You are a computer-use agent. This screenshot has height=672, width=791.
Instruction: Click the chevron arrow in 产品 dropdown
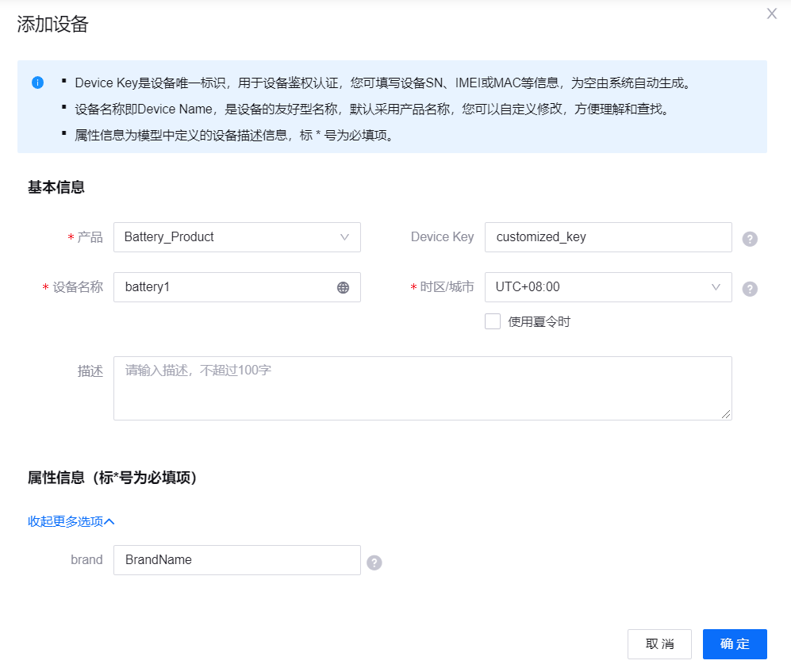(344, 237)
